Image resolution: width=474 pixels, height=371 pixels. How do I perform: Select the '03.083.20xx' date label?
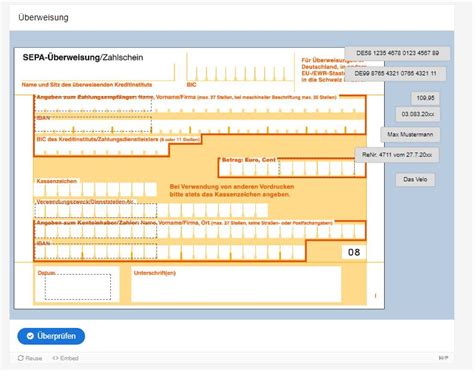pyautogui.click(x=418, y=114)
